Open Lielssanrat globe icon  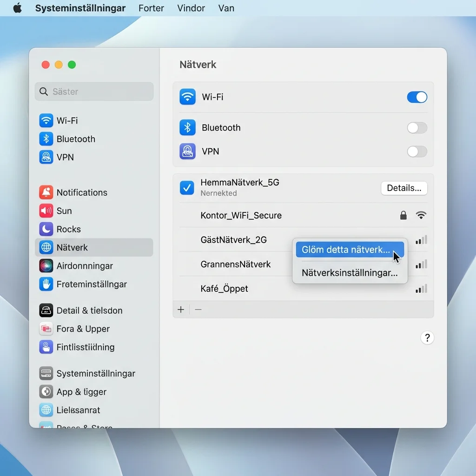click(46, 410)
